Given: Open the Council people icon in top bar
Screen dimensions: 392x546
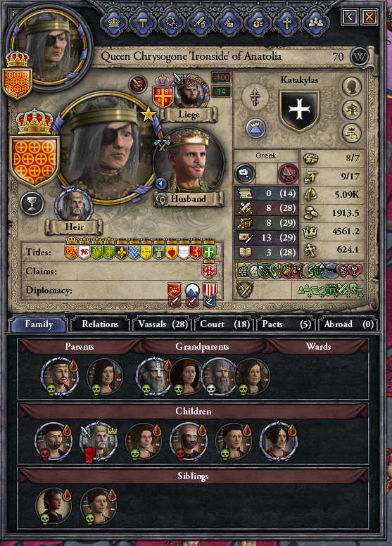Looking at the screenshot, I should [x=316, y=23].
